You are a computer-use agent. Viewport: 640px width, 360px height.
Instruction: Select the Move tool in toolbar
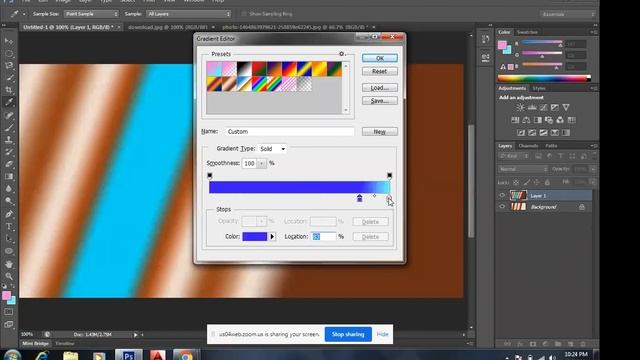click(9, 41)
